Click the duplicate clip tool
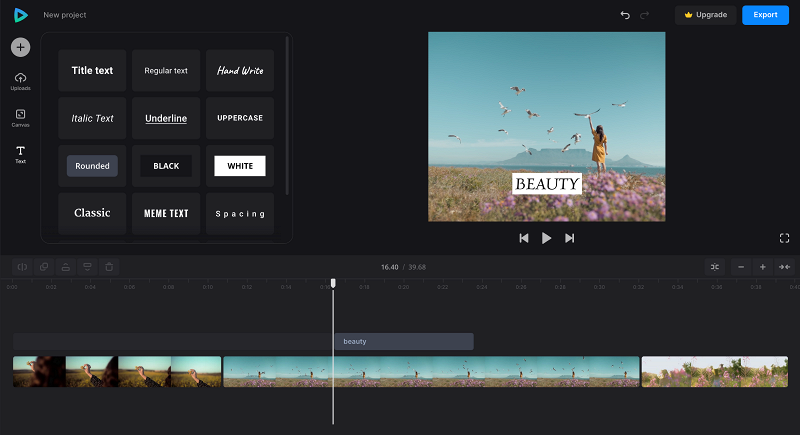 pyautogui.click(x=44, y=267)
